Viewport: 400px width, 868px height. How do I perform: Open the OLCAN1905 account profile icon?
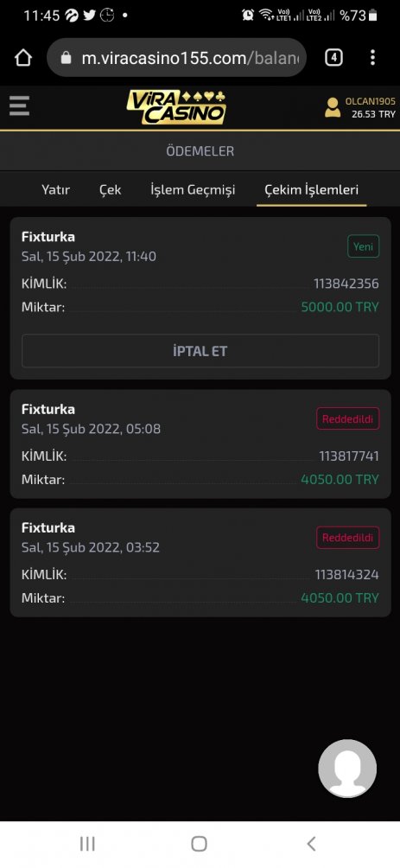[333, 107]
